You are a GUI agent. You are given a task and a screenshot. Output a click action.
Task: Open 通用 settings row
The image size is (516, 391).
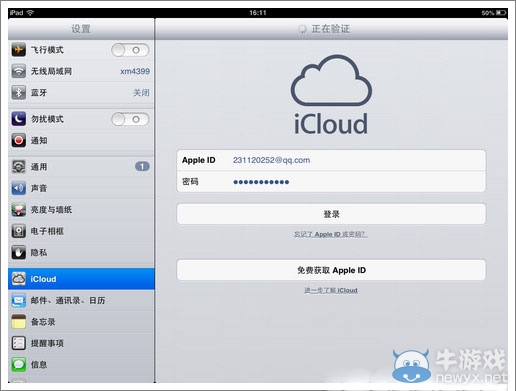(81, 167)
